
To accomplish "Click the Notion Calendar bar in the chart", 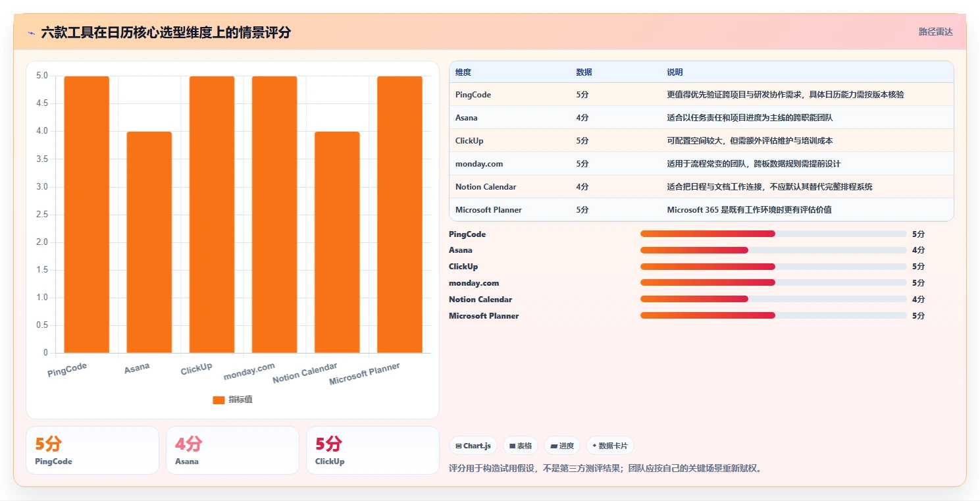I will (337, 242).
